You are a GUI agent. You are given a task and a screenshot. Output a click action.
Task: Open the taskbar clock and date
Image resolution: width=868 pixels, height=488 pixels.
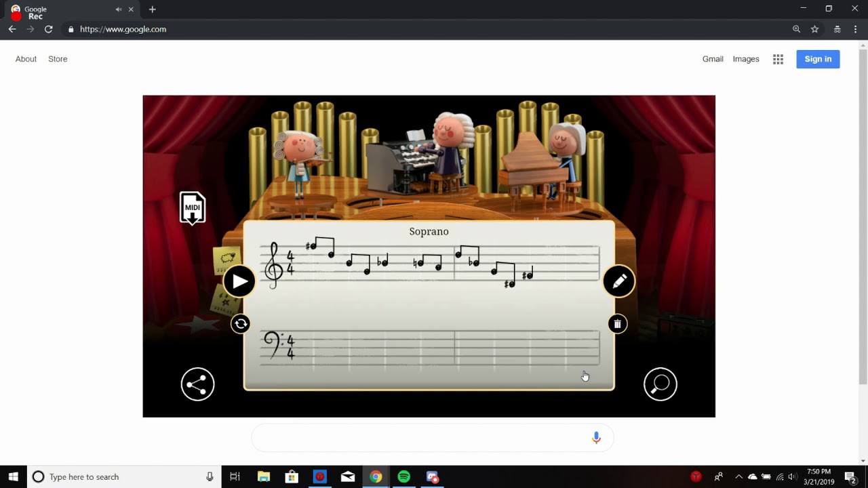point(819,476)
